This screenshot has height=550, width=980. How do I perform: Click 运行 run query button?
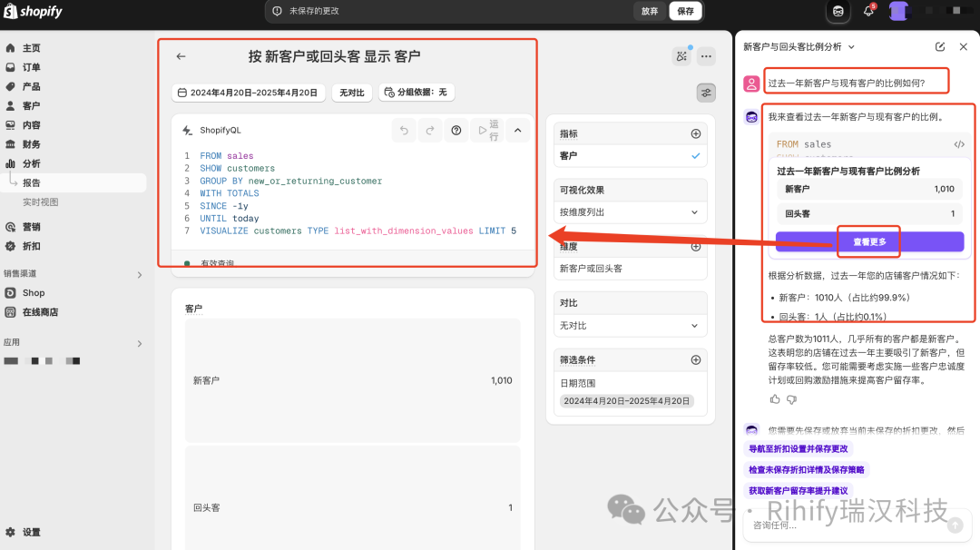click(488, 131)
